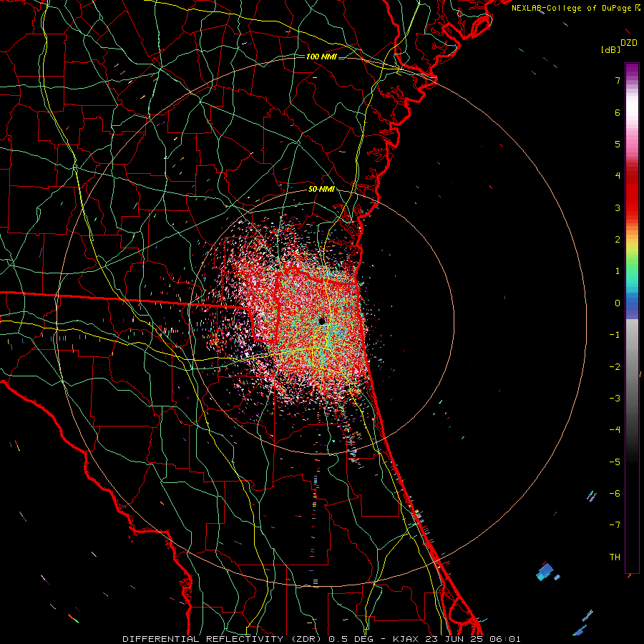644x644 pixels.
Task: Click the 1 value on color scale
Action: [x=618, y=271]
